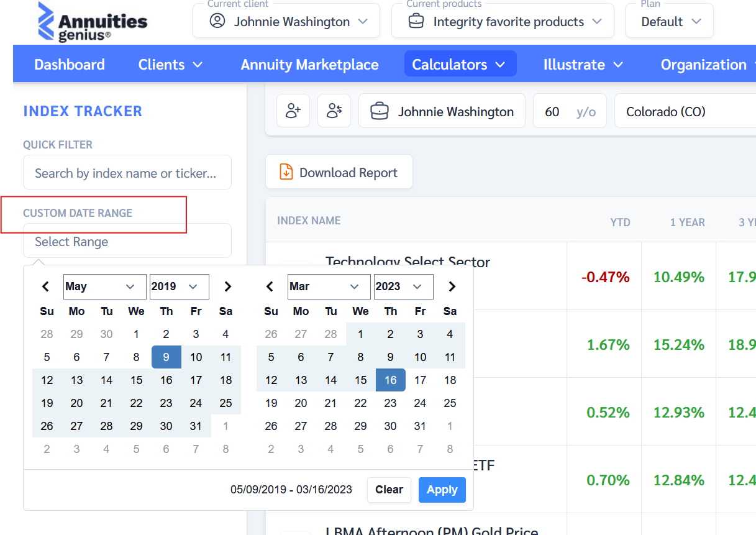This screenshot has width=756, height=535.
Task: Open the May month selector
Action: [x=104, y=286]
